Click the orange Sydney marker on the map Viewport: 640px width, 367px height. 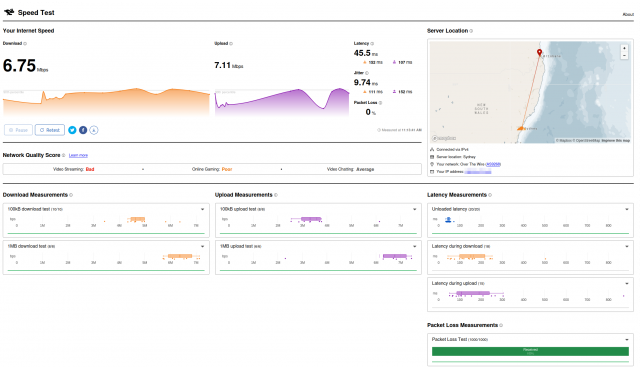(x=520, y=128)
